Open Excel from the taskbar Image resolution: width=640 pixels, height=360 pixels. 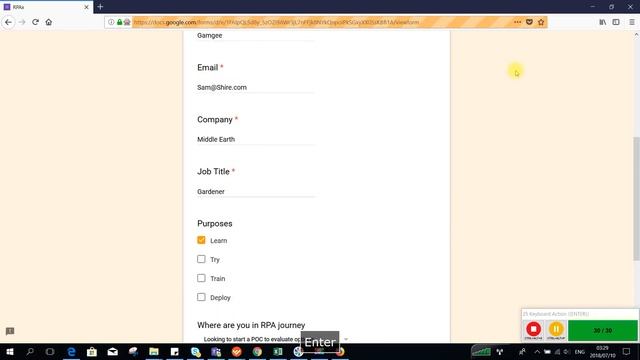[x=278, y=351]
